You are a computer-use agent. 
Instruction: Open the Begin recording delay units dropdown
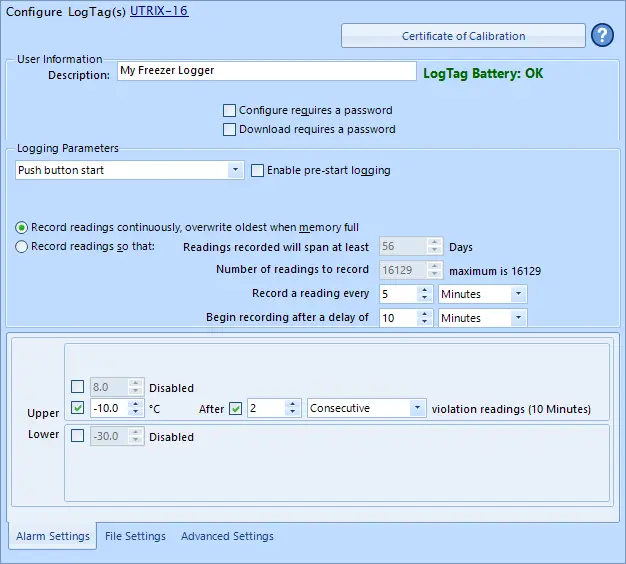tap(518, 318)
